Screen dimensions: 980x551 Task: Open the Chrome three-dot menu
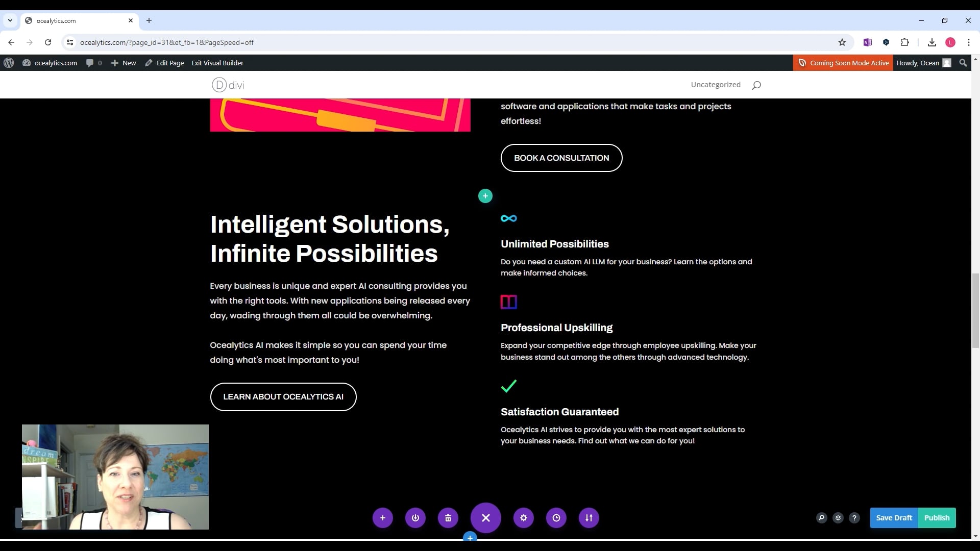coord(969,42)
